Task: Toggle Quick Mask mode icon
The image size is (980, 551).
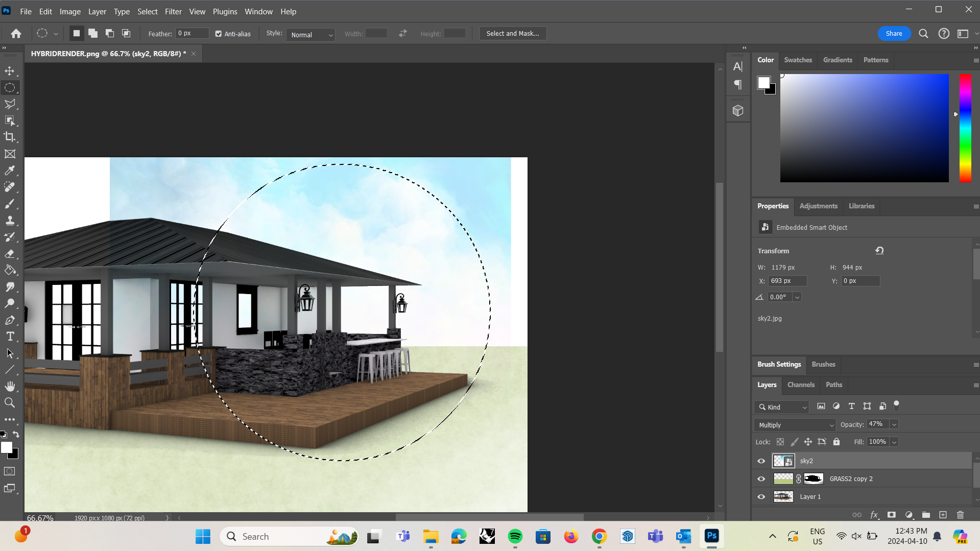Action: click(x=10, y=471)
